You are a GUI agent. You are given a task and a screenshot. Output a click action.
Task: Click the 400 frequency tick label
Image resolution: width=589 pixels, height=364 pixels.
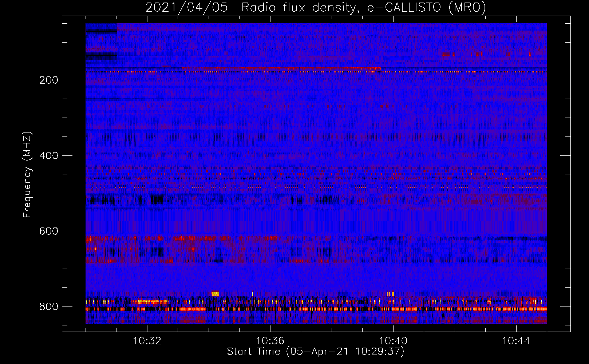48,156
